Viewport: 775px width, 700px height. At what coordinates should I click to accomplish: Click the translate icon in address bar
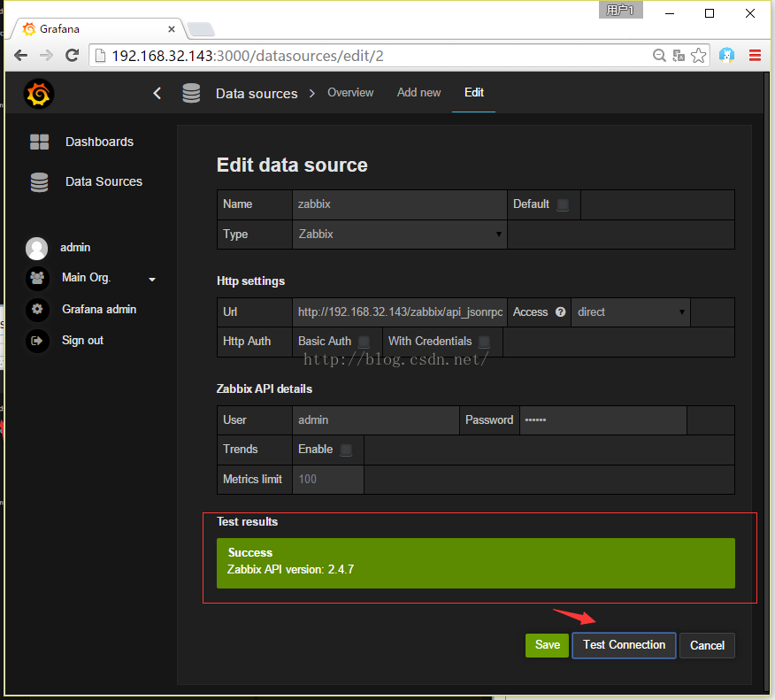click(679, 56)
